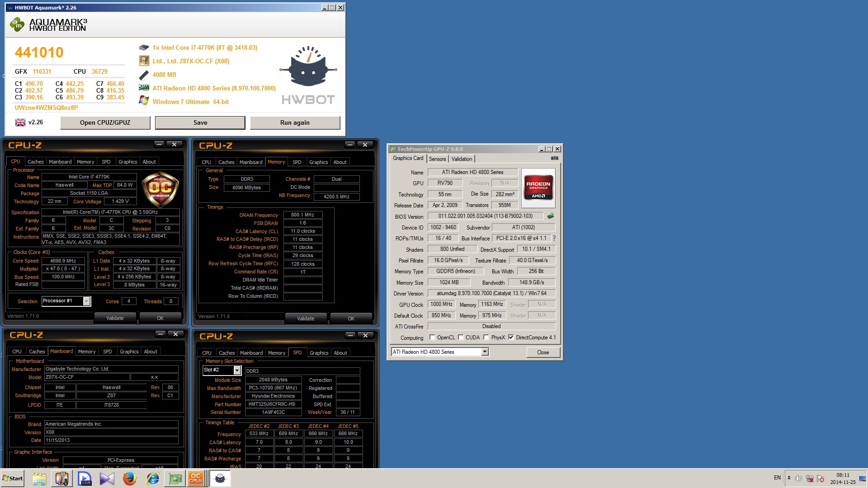Viewport: 868px width, 488px height.
Task: Launch Internet Explorer from the taskbar
Action: [152, 479]
